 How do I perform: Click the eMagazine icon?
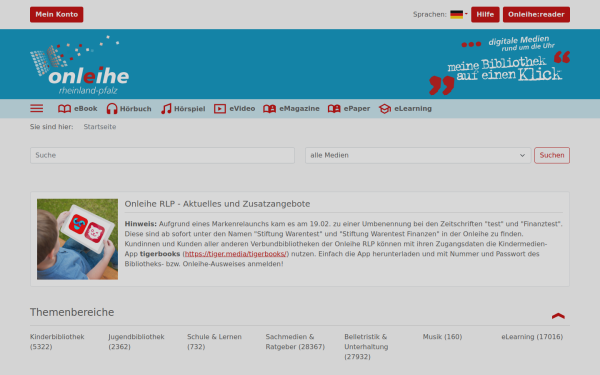tap(269, 109)
